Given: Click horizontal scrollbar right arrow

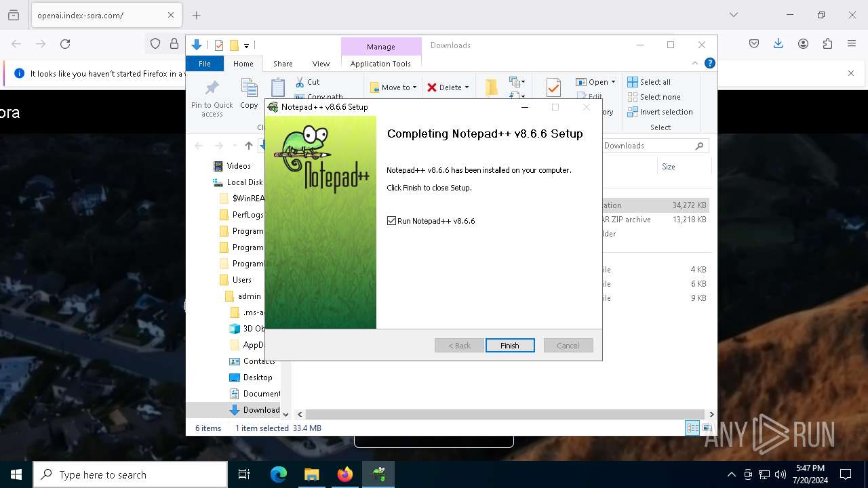Looking at the screenshot, I should (x=711, y=414).
